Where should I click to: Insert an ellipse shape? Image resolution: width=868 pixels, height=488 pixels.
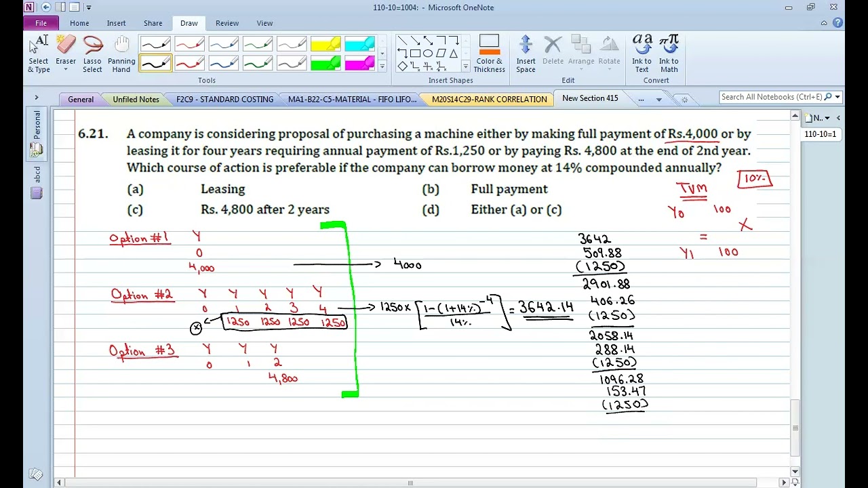point(428,54)
